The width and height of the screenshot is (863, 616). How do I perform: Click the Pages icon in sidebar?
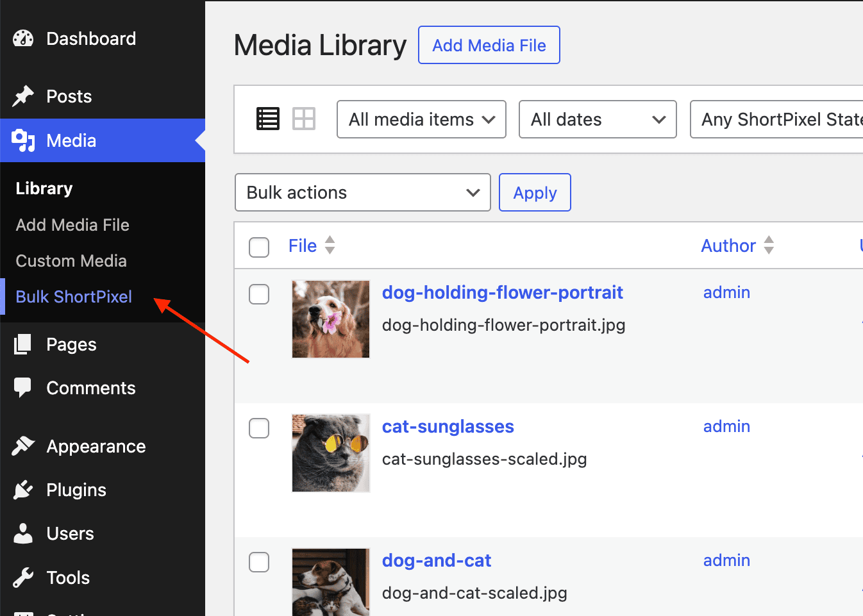(23, 344)
